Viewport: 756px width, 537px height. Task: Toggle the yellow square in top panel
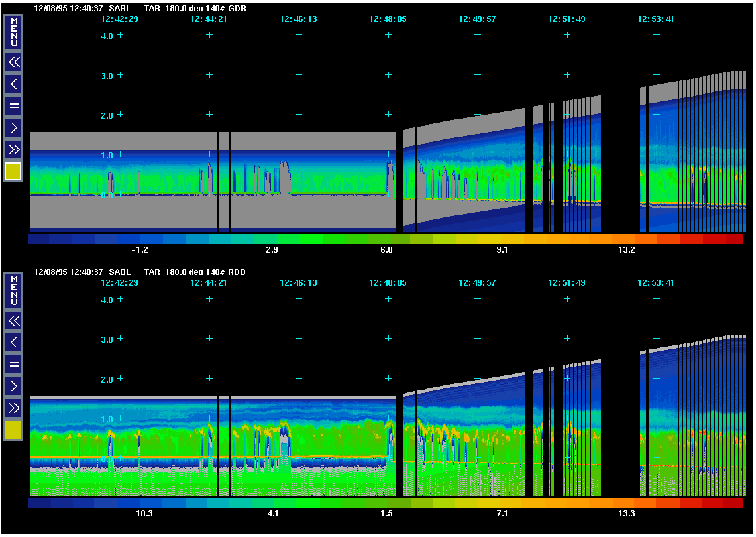click(x=13, y=172)
